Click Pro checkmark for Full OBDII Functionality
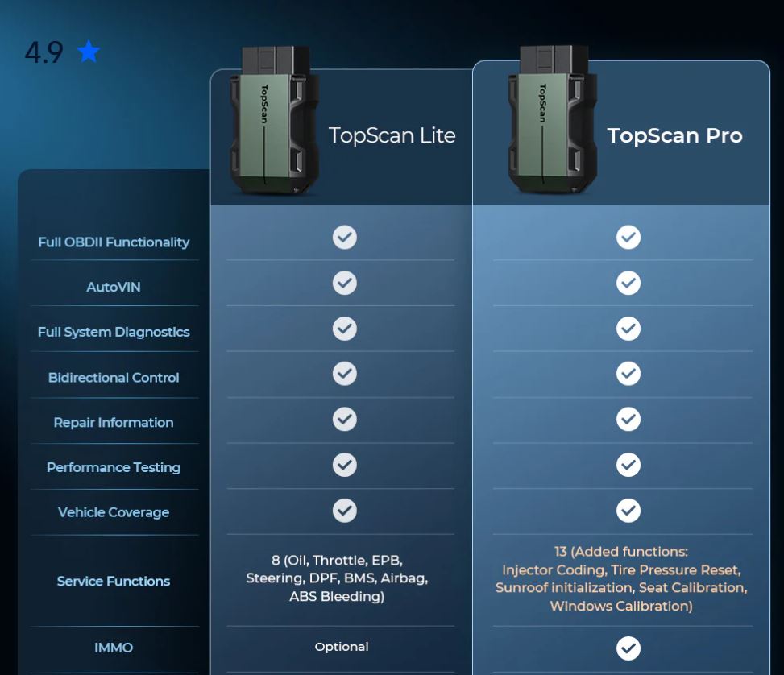 coord(628,237)
